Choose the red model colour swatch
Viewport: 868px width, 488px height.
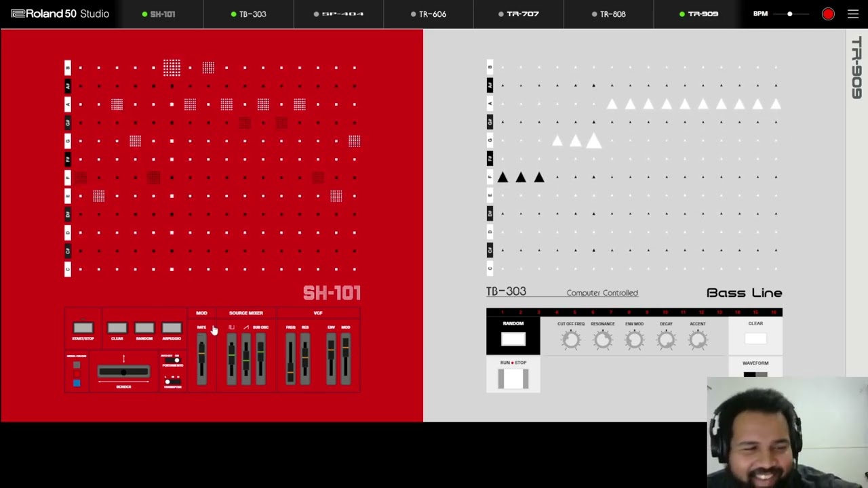click(x=77, y=373)
